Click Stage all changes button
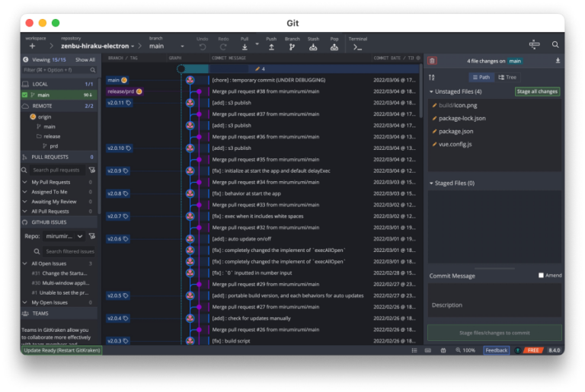This screenshot has width=585, height=392. tap(537, 91)
